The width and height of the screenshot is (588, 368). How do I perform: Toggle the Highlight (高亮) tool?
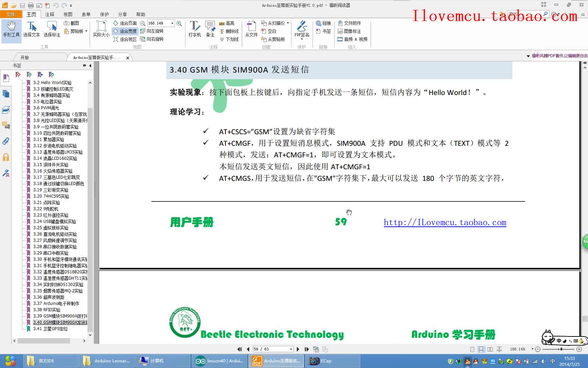click(x=227, y=23)
